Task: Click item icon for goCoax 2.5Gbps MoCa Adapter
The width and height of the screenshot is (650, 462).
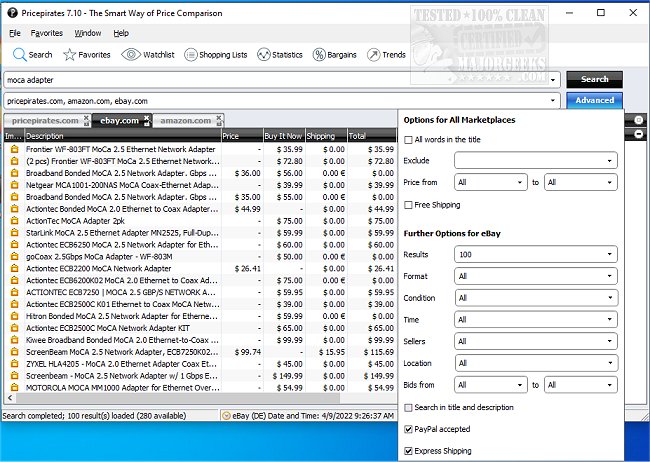Action: 15,256
